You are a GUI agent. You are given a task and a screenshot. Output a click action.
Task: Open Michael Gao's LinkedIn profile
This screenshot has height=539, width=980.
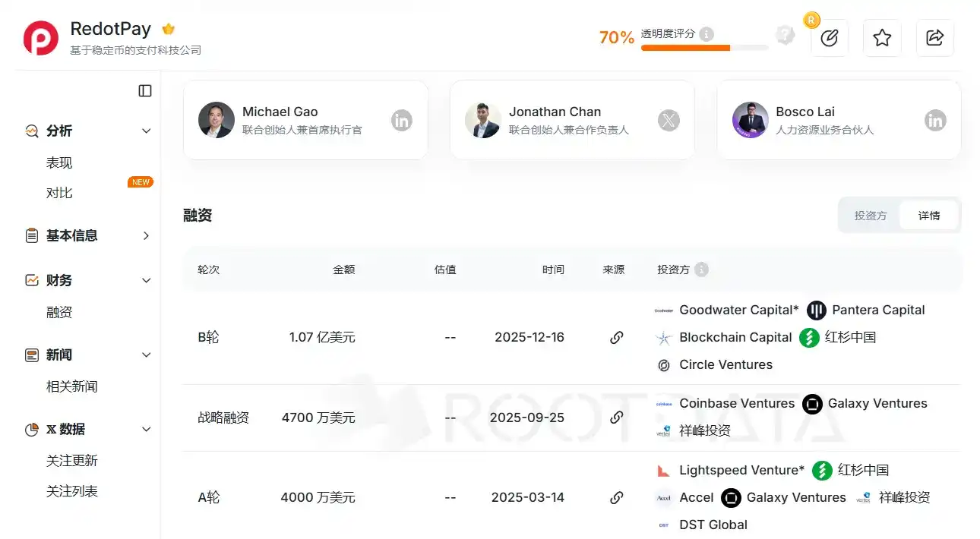point(401,120)
